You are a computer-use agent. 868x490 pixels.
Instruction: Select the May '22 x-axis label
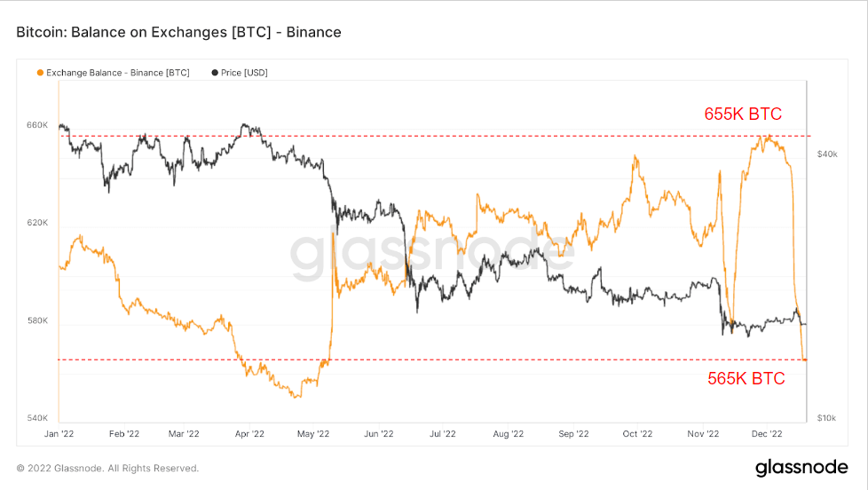(x=313, y=433)
